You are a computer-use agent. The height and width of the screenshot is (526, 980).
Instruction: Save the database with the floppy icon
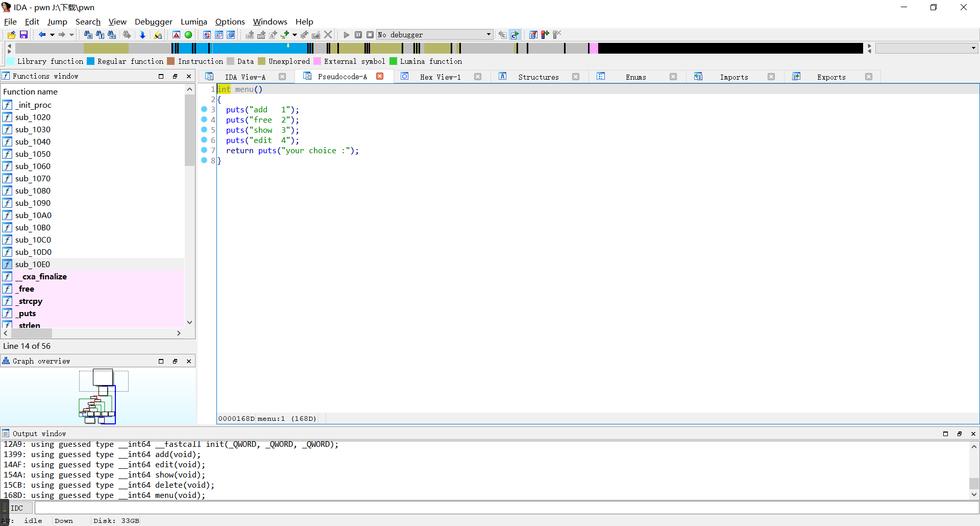tap(23, 35)
